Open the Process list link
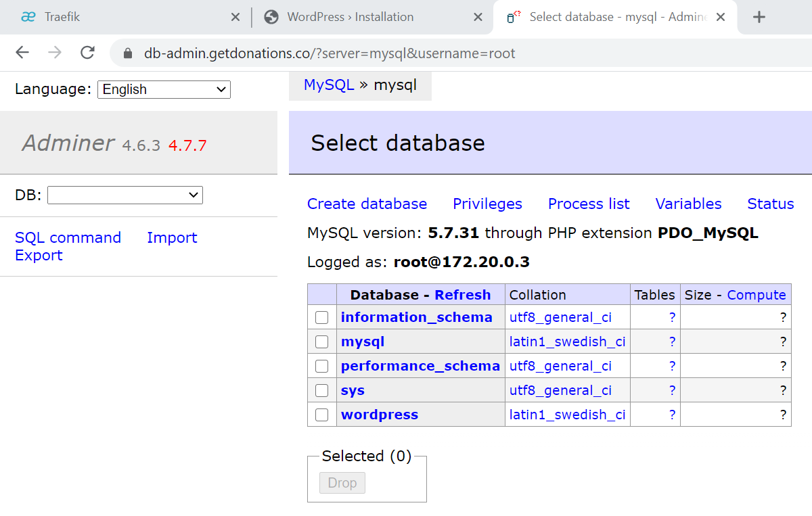Viewport: 812px width, 516px height. click(x=589, y=204)
